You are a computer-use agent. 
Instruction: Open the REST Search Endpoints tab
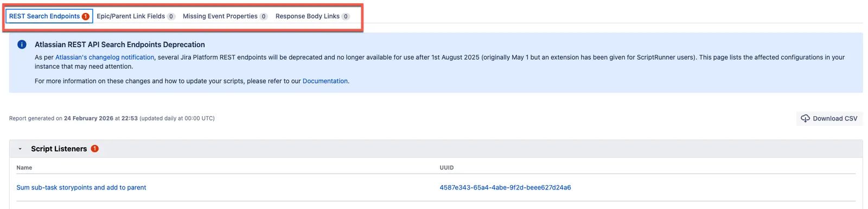tap(49, 16)
